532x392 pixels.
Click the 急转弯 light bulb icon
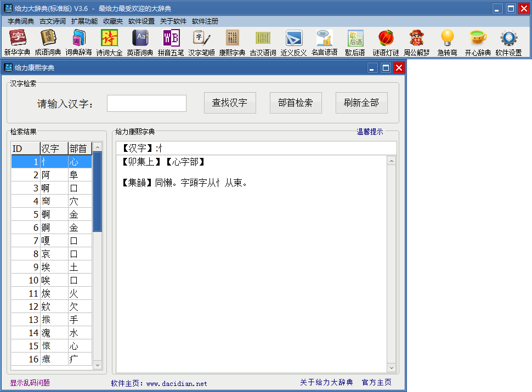[x=447, y=43]
